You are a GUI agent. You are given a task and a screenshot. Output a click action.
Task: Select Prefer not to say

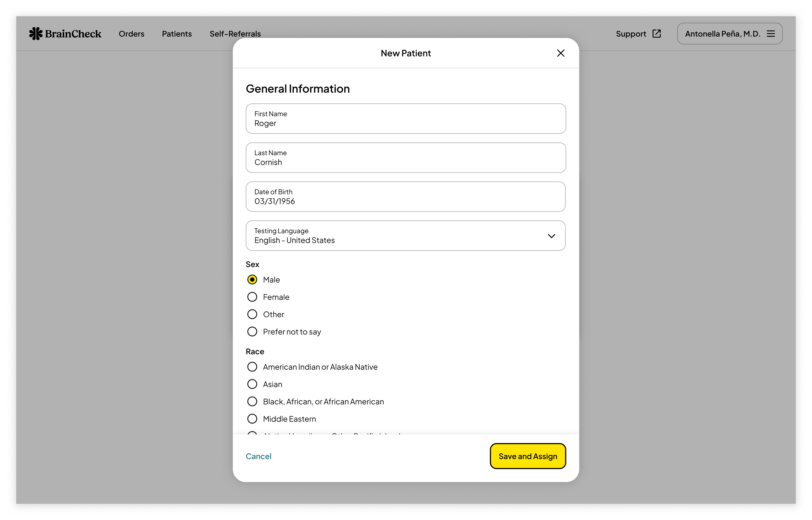(x=252, y=331)
